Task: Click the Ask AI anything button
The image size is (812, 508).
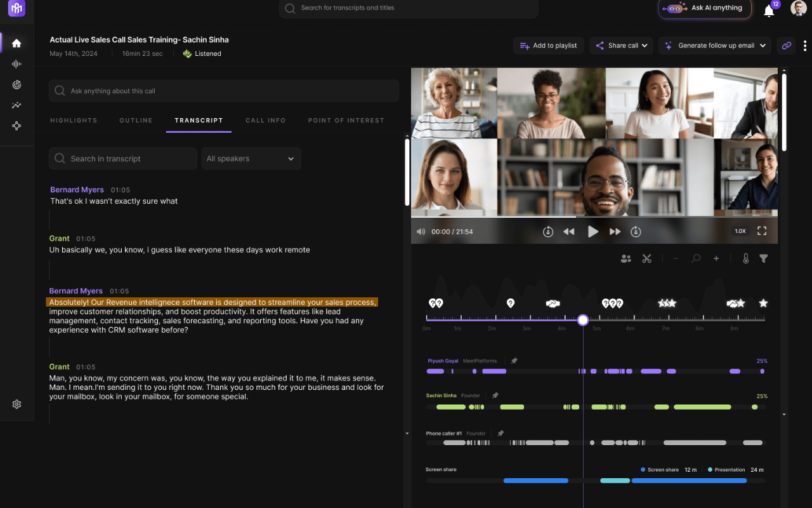Action: pyautogui.click(x=705, y=8)
